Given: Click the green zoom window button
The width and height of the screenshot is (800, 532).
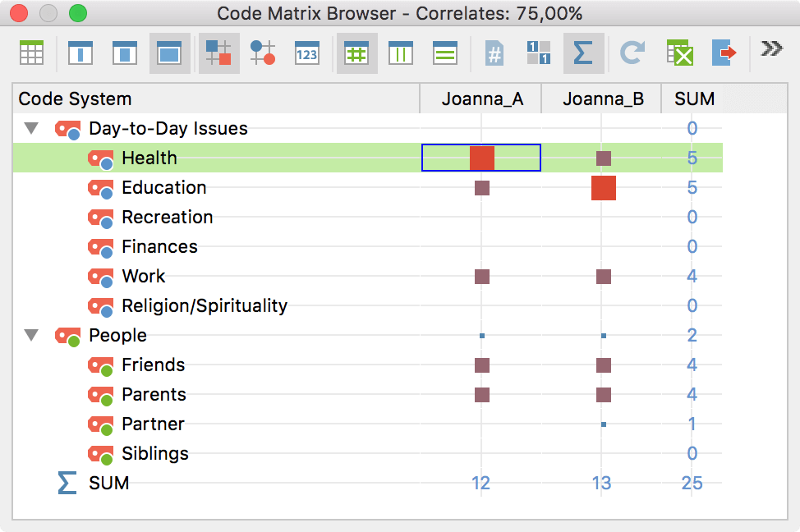Looking at the screenshot, I should coord(78,13).
